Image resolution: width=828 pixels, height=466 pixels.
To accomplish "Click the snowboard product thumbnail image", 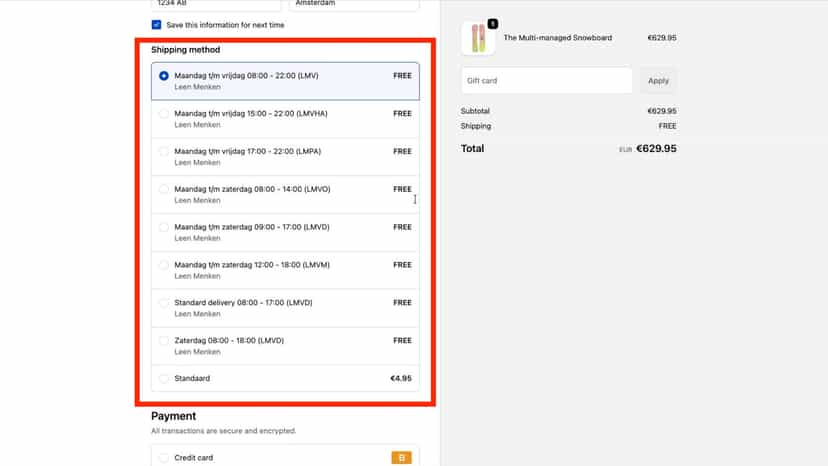I will click(478, 38).
